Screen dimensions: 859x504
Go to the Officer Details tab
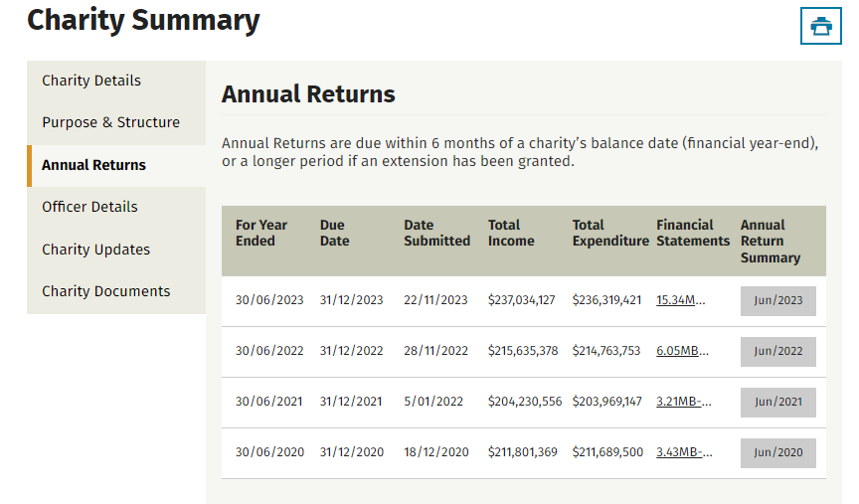[x=89, y=207]
